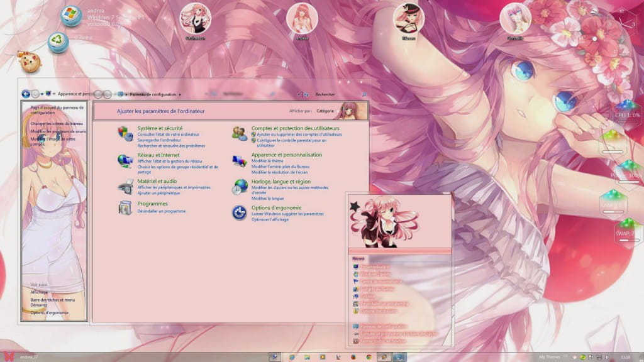
Task: Open the Apparence et personnalisation monitor icon
Action: (240, 162)
